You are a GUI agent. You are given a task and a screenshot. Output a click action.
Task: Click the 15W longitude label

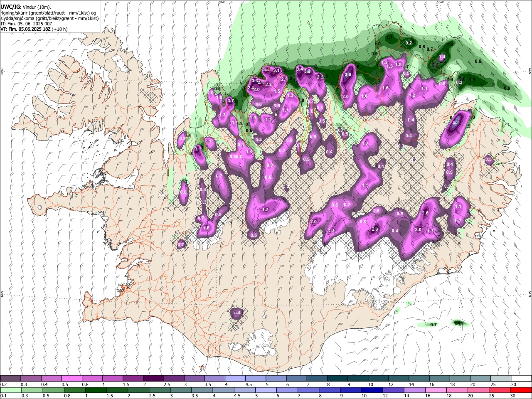point(440,2)
